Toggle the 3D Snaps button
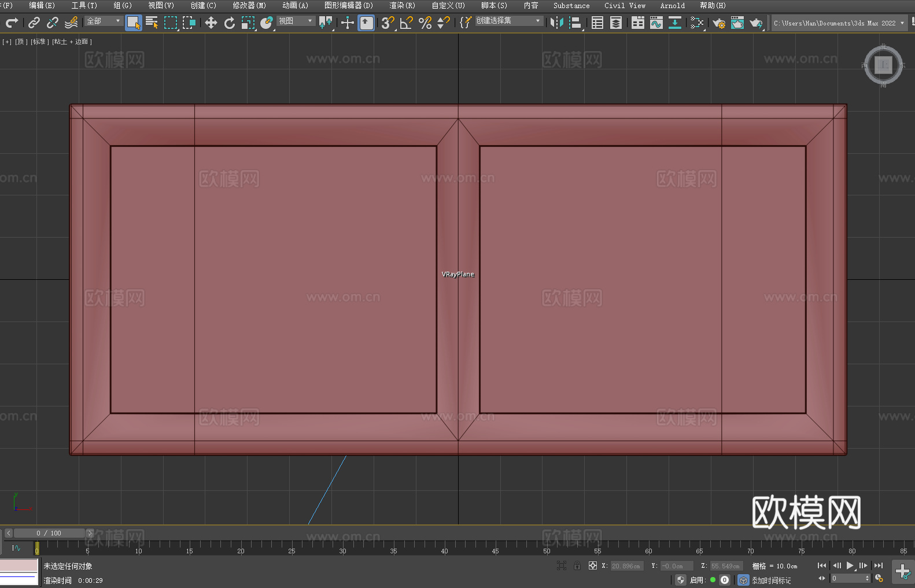 [388, 23]
